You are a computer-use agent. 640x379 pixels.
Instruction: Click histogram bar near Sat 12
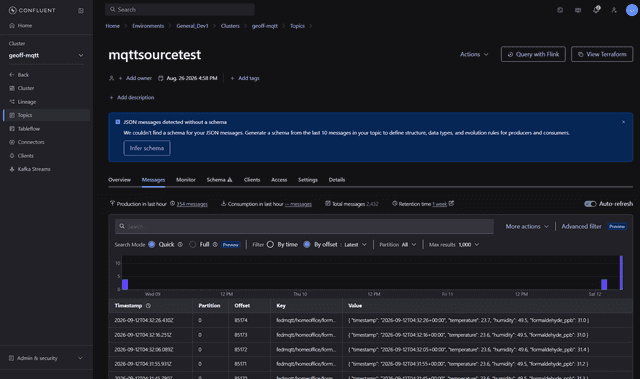(604, 284)
